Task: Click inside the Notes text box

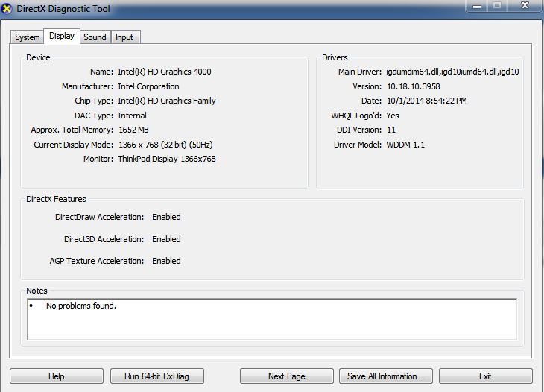Action: coord(272,319)
